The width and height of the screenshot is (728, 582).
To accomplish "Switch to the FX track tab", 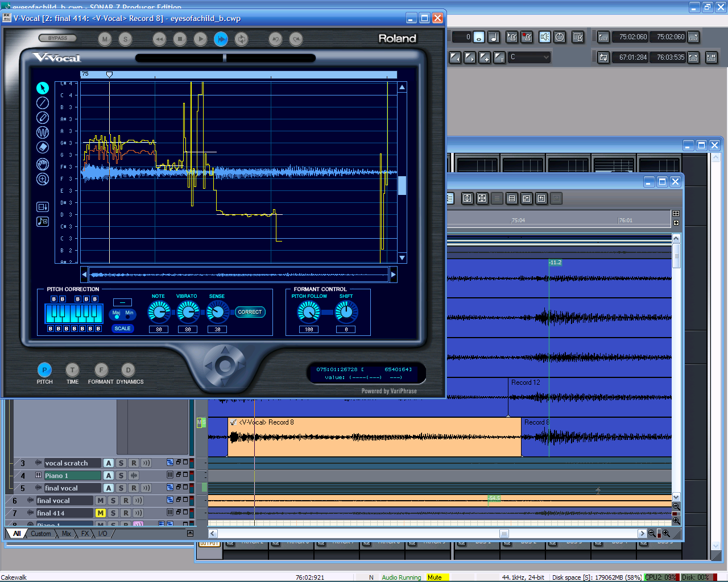I will 85,533.
